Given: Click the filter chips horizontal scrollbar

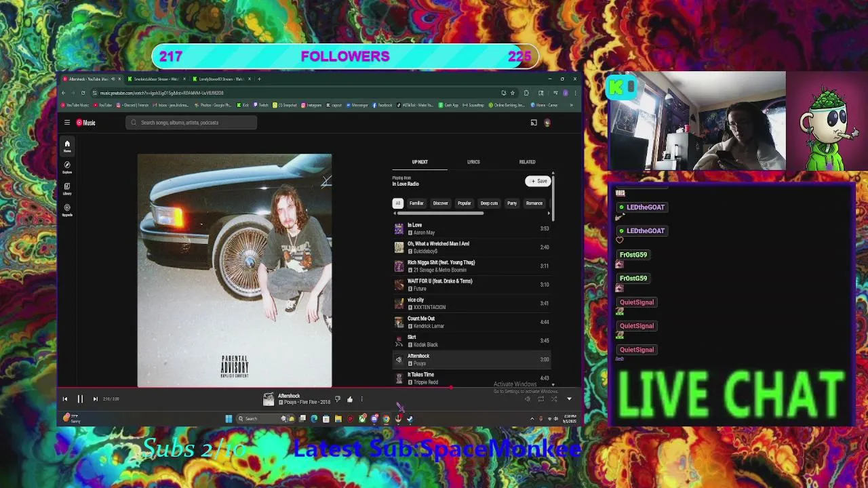Looking at the screenshot, I should 441,213.
